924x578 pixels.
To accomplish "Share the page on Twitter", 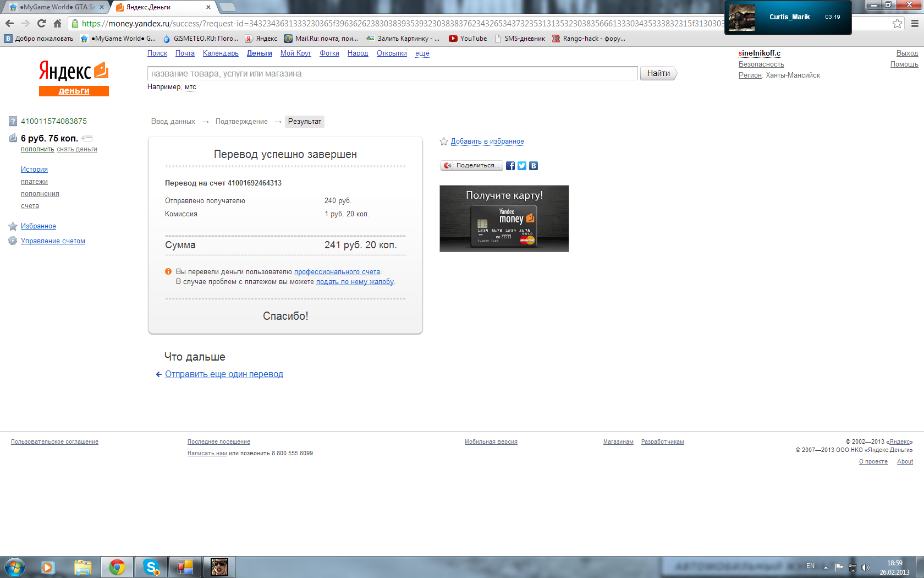I will 522,166.
